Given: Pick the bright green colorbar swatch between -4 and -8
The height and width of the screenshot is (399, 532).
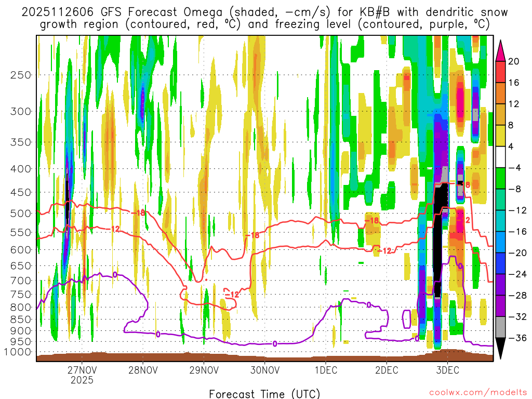Looking at the screenshot, I should point(500,179).
